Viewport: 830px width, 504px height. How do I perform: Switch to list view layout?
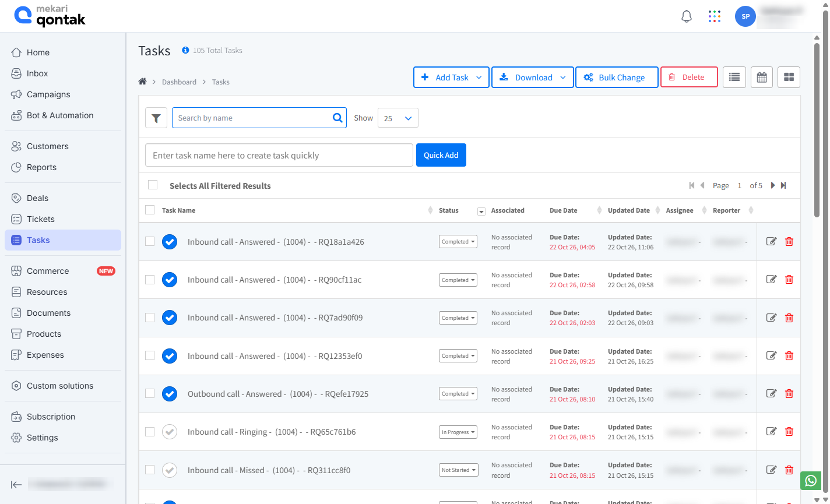pos(734,77)
